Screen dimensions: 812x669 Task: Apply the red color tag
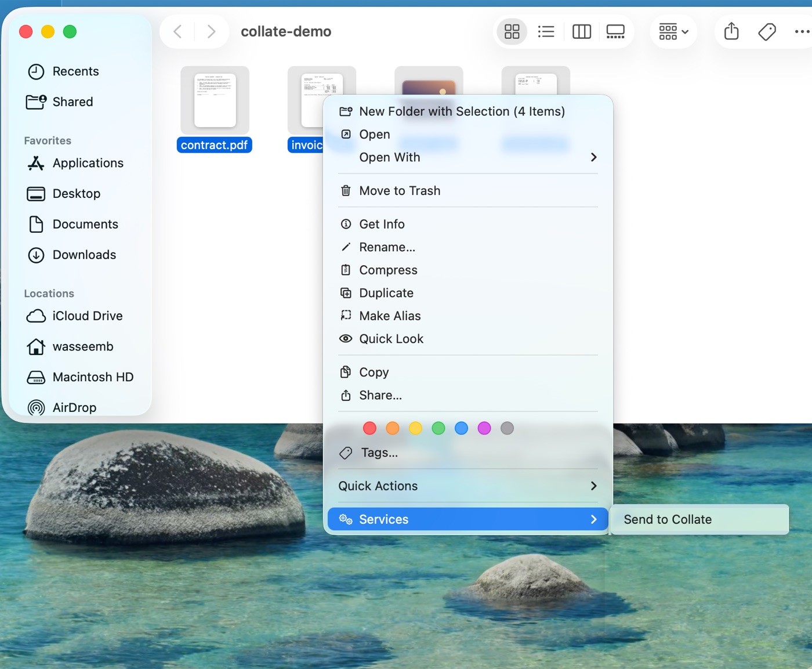(x=369, y=428)
